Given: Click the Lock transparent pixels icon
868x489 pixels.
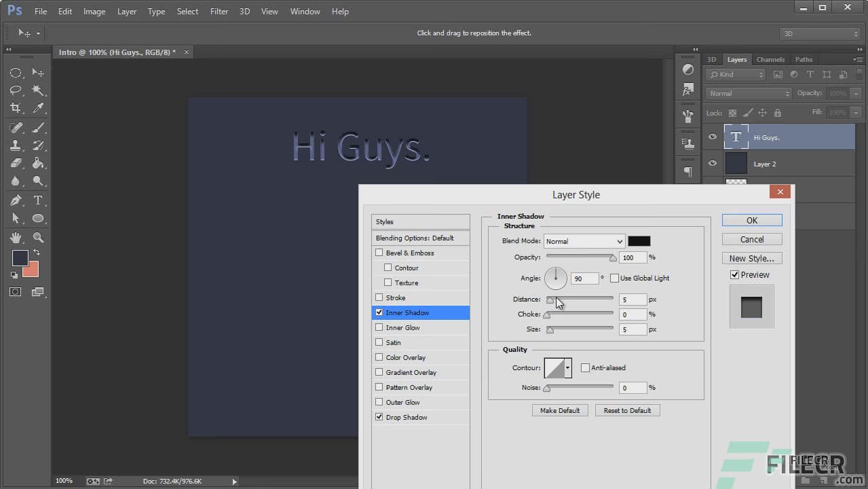Looking at the screenshot, I should (x=732, y=112).
